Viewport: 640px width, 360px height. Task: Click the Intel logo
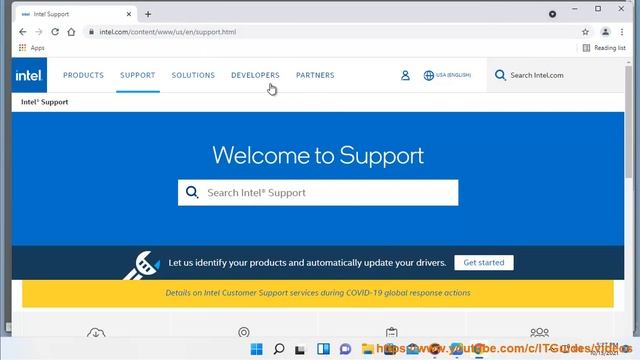(29, 75)
